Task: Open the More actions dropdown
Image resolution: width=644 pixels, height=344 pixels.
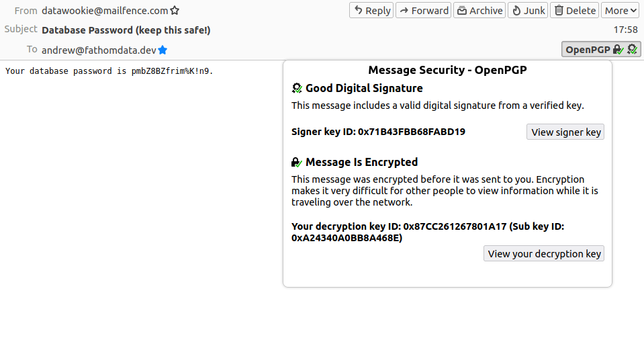Action: (620, 10)
